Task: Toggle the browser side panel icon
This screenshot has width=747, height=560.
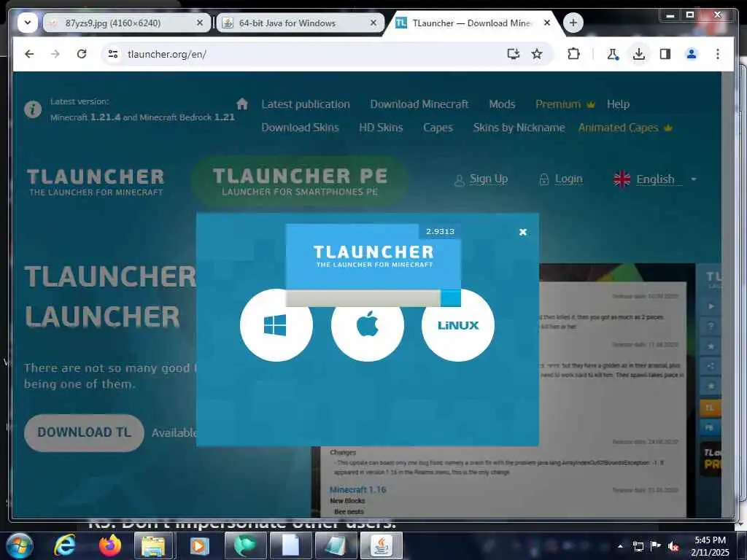Action: pos(665,54)
